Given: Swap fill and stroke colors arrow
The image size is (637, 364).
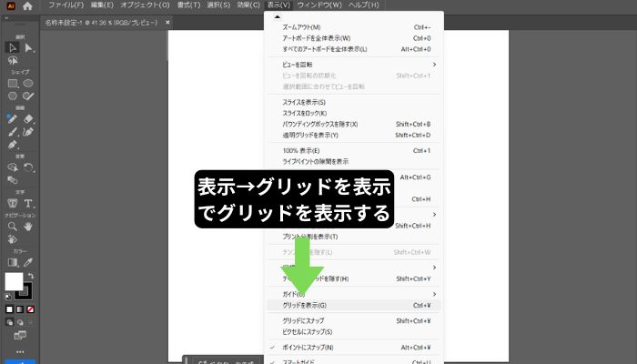Looking at the screenshot, I should (31, 276).
